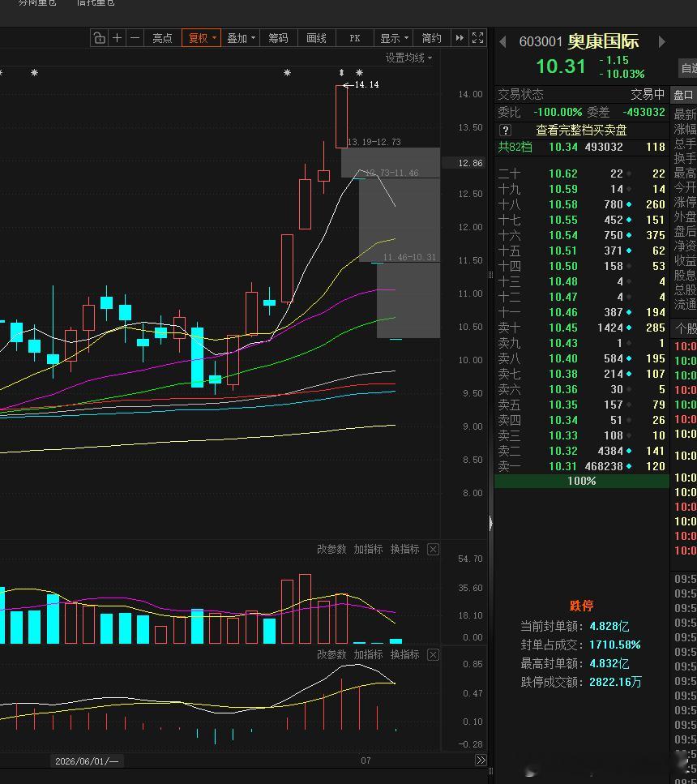Close the MACD indicator sub-panel
The height and width of the screenshot is (784, 697).
(x=433, y=655)
